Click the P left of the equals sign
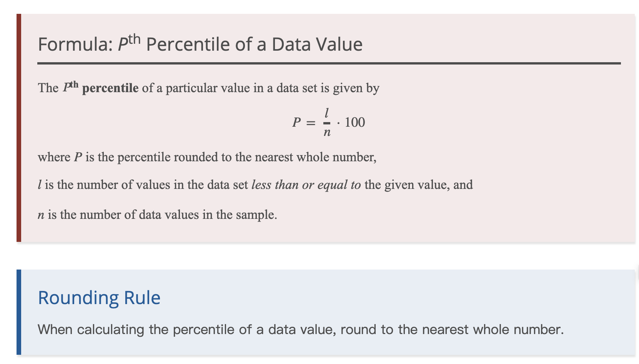The height and width of the screenshot is (364, 639). [296, 122]
